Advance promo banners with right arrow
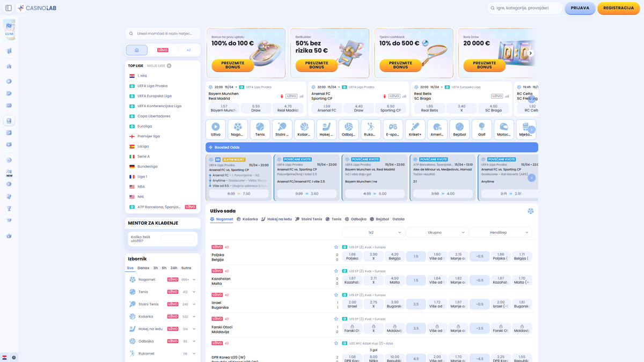 pyautogui.click(x=531, y=53)
